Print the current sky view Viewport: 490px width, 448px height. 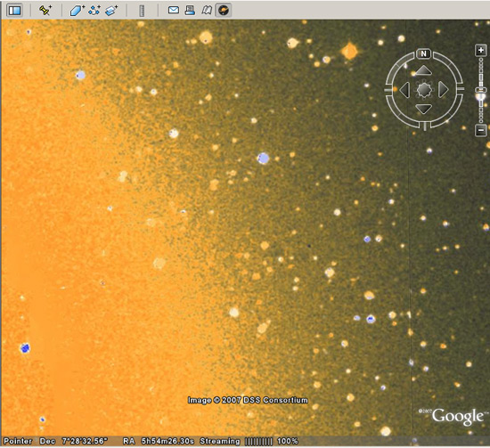190,11
